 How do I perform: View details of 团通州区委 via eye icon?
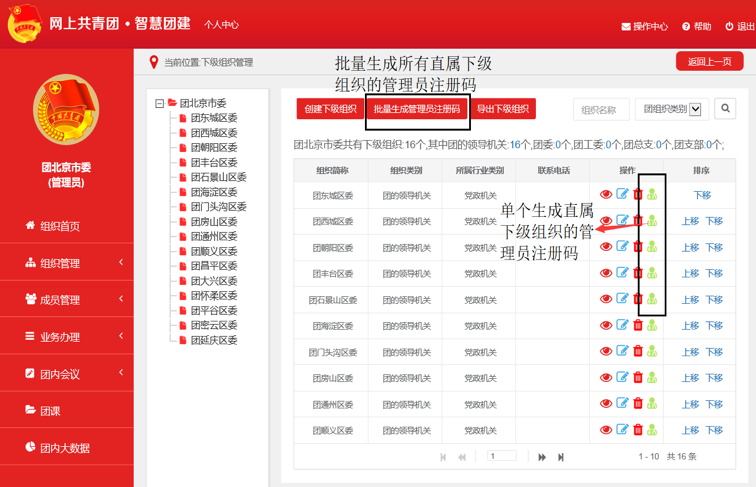(x=606, y=404)
